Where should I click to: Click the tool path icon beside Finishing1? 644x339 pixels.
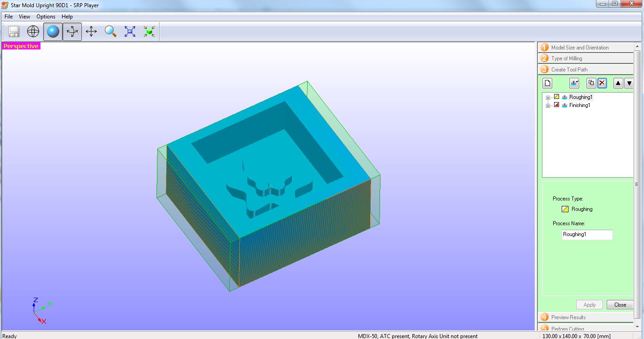(x=564, y=105)
